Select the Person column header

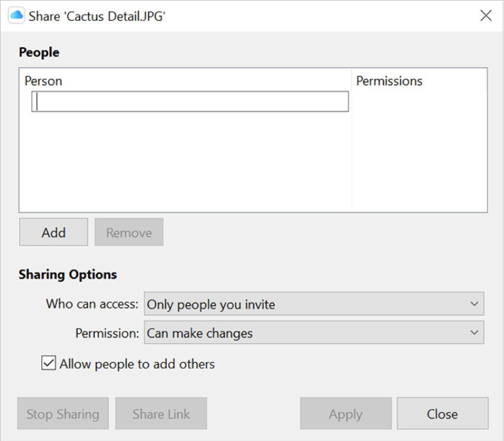(43, 81)
